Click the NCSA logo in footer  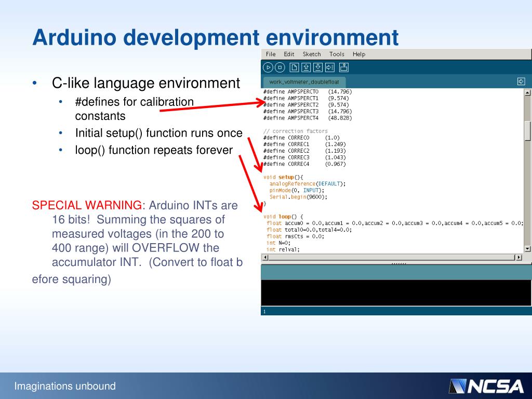pos(486,386)
